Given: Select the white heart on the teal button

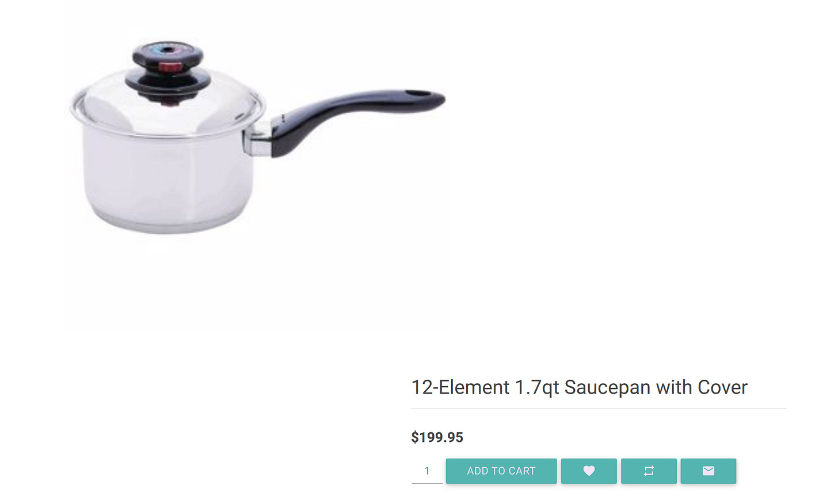Looking at the screenshot, I should click(589, 471).
